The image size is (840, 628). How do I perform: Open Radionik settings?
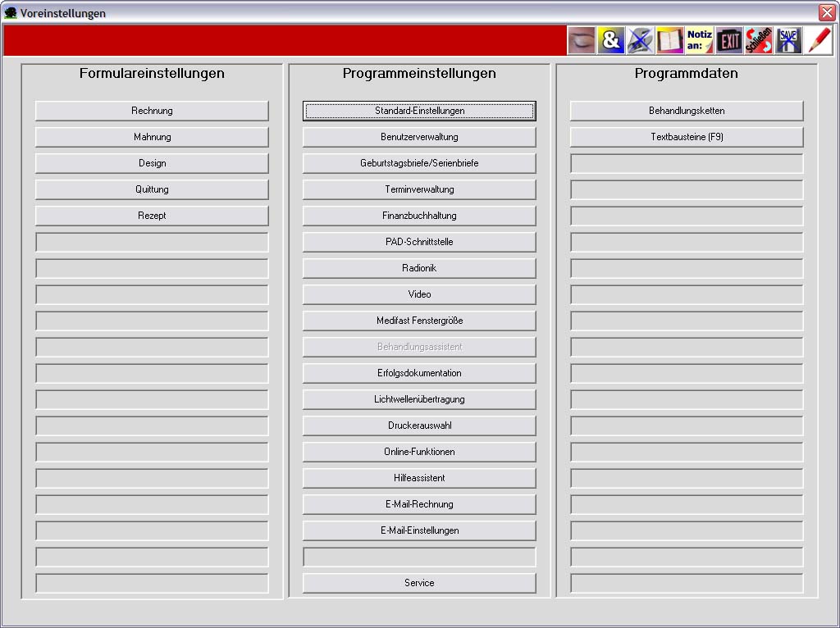coord(419,268)
